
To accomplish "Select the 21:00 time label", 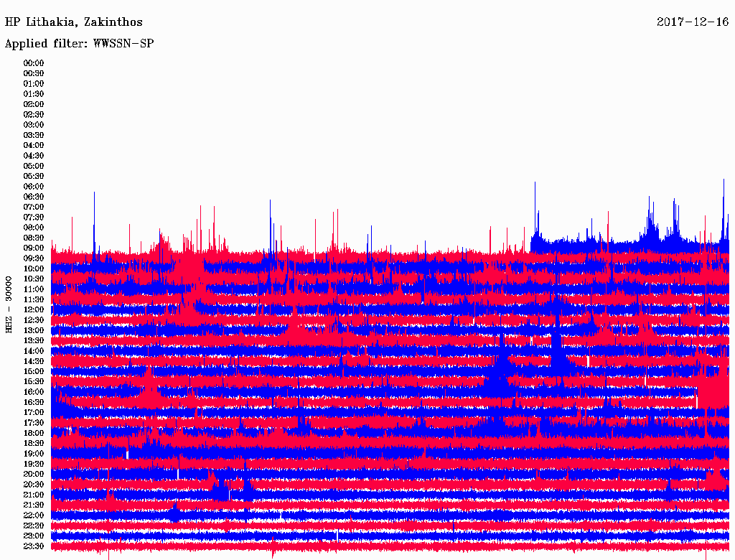I will (x=34, y=495).
